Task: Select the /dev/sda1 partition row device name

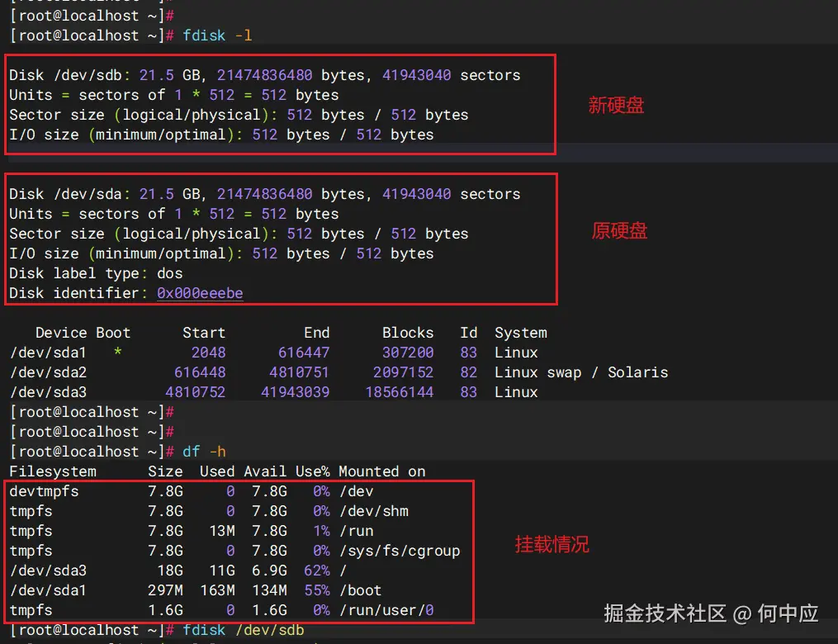Action: point(48,353)
